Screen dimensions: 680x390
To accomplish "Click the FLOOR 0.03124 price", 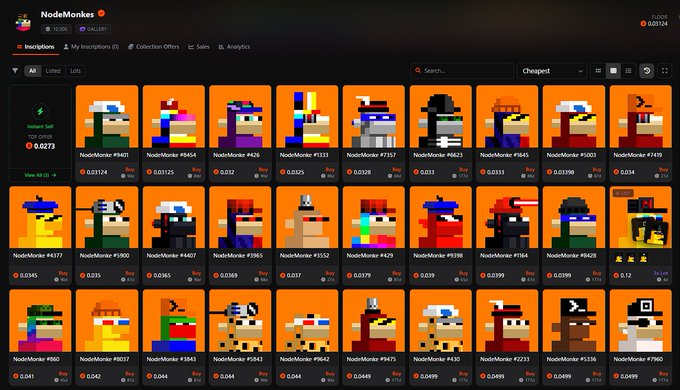I will point(654,23).
